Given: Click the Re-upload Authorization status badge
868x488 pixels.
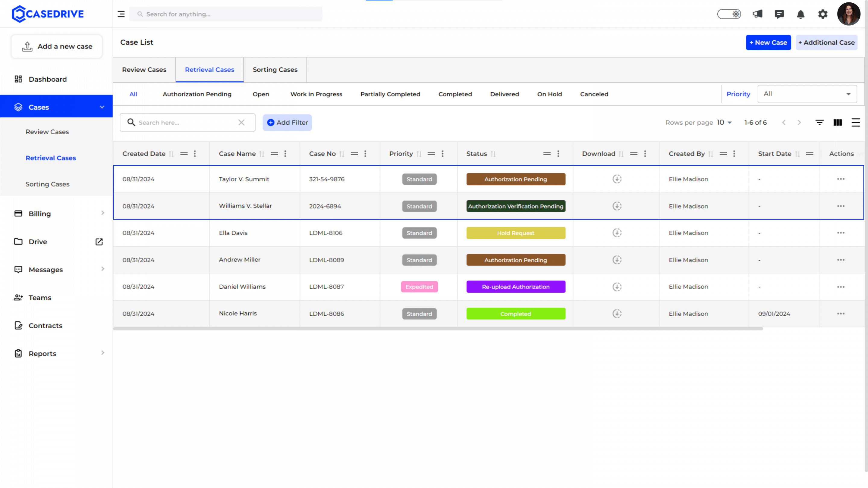Looking at the screenshot, I should [516, 286].
